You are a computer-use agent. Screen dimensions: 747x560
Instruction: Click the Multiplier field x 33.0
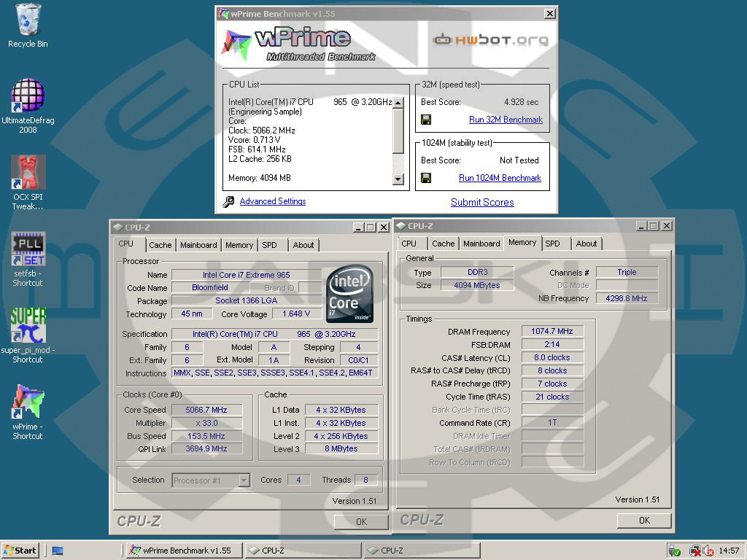(206, 423)
